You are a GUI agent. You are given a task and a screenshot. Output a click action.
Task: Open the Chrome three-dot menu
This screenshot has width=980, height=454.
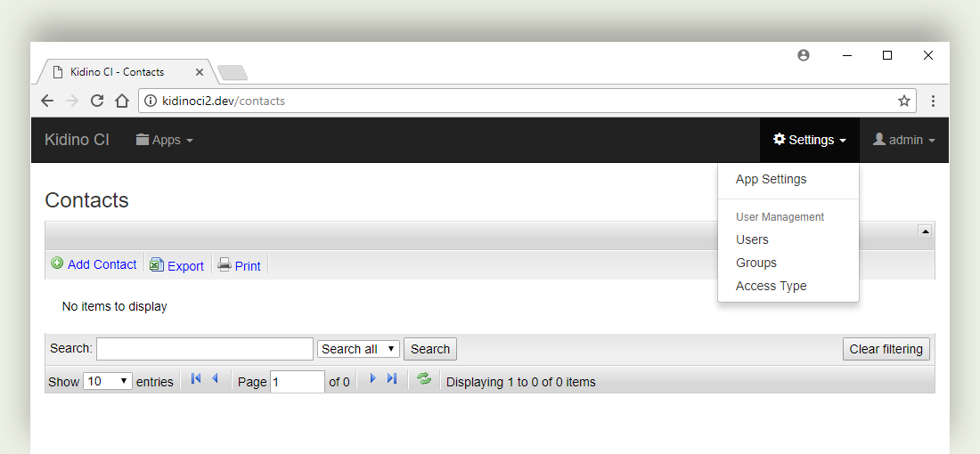point(933,101)
